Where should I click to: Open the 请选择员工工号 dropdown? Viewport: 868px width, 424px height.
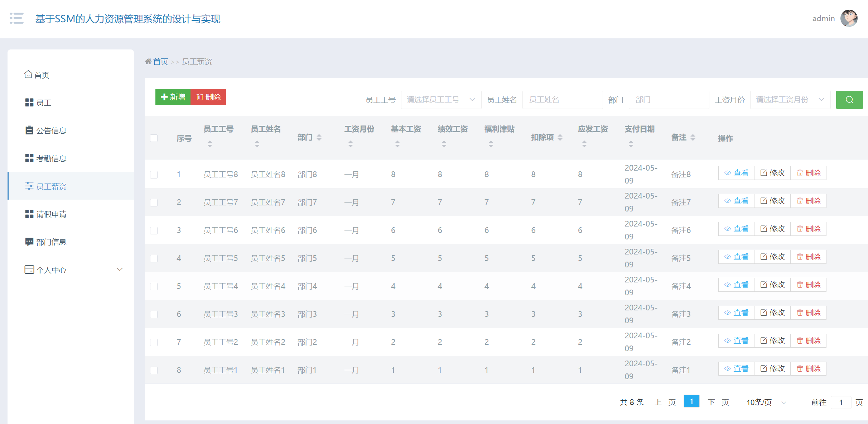(x=441, y=100)
